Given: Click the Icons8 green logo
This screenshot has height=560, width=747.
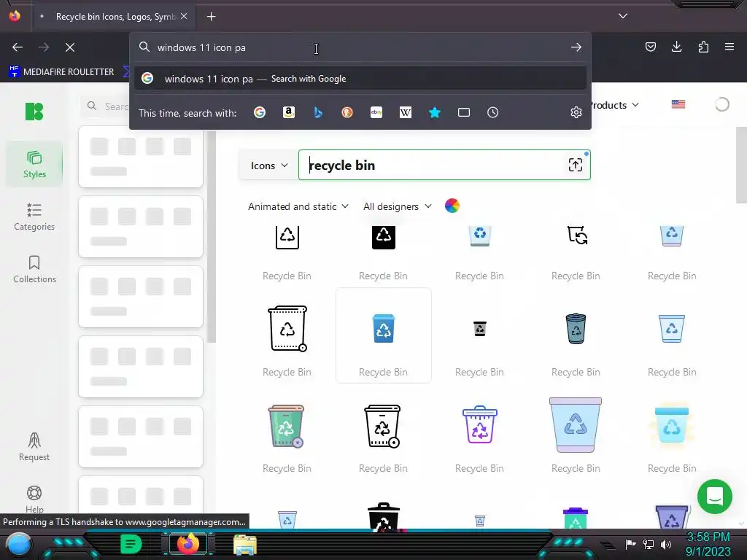Looking at the screenshot, I should (x=34, y=112).
